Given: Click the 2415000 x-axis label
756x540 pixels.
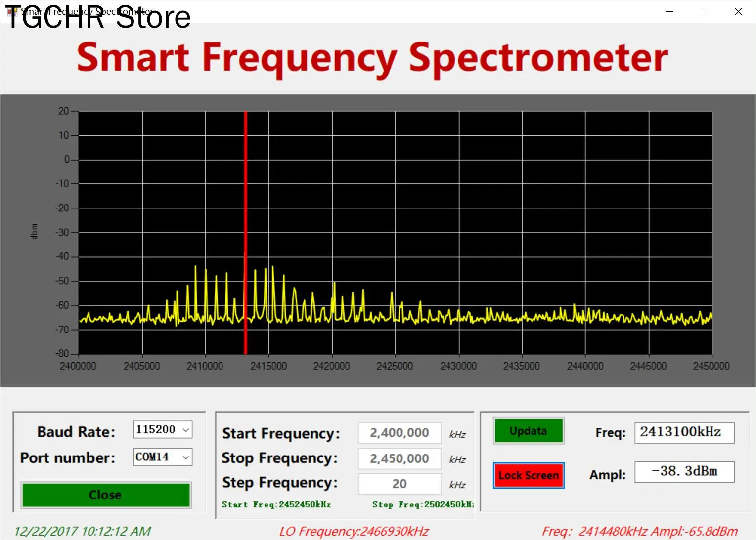Looking at the screenshot, I should click(268, 366).
